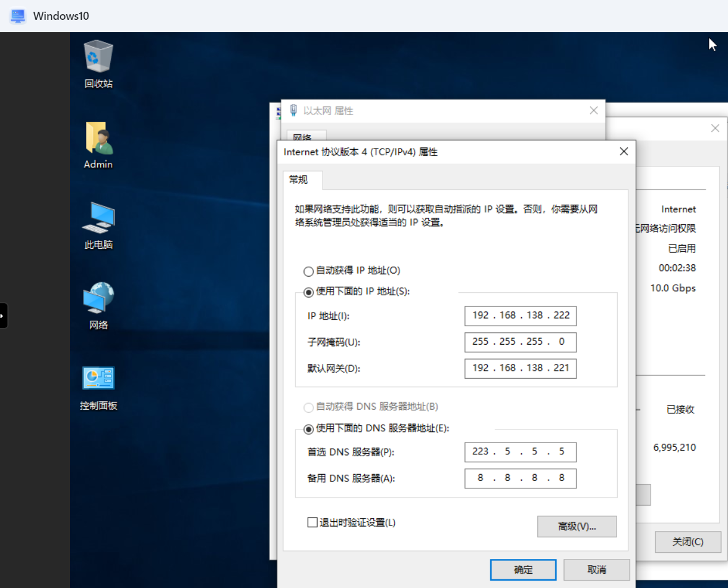
Task: Select the This PC (此电脑) icon
Action: tap(98, 219)
